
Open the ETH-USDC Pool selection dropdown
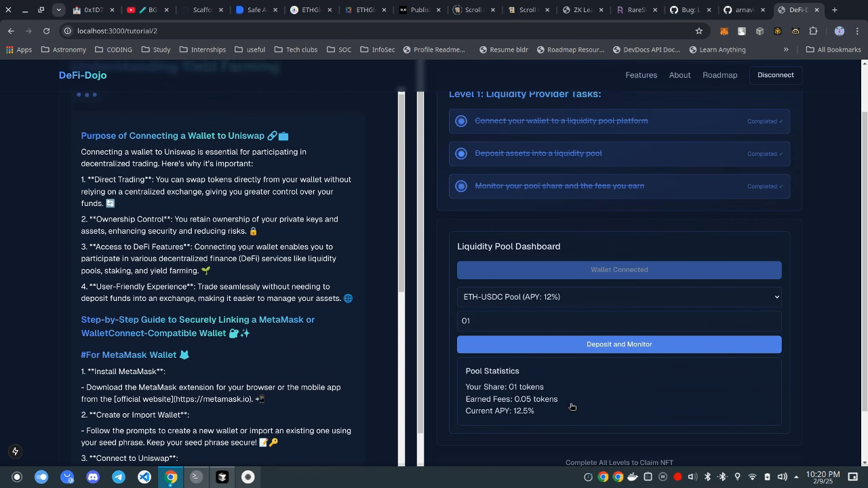[x=619, y=297]
